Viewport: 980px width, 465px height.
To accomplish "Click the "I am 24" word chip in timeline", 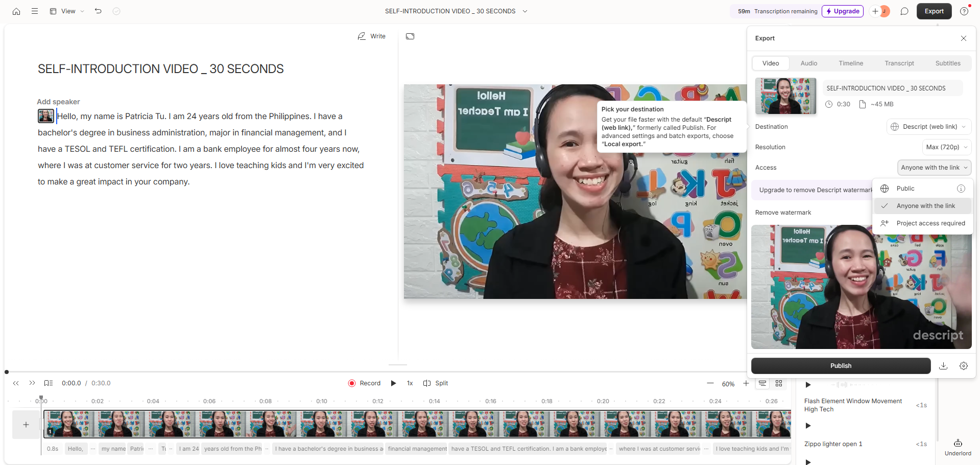I will click(189, 449).
